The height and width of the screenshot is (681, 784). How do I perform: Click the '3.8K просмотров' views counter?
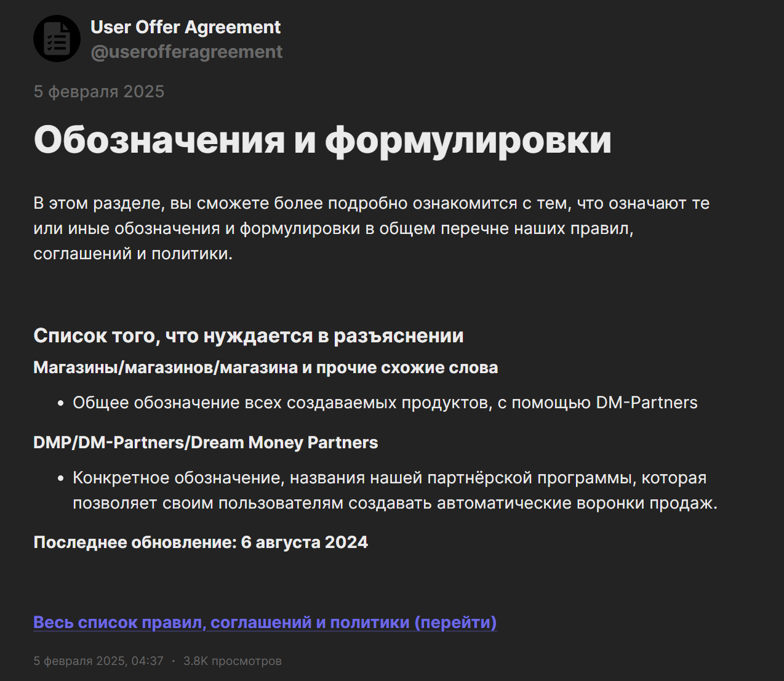pyautogui.click(x=232, y=661)
